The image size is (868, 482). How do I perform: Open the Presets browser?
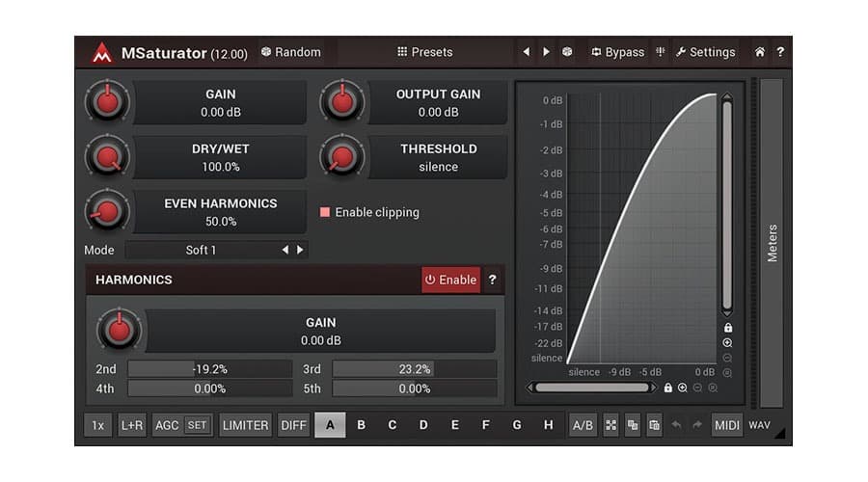(x=425, y=52)
